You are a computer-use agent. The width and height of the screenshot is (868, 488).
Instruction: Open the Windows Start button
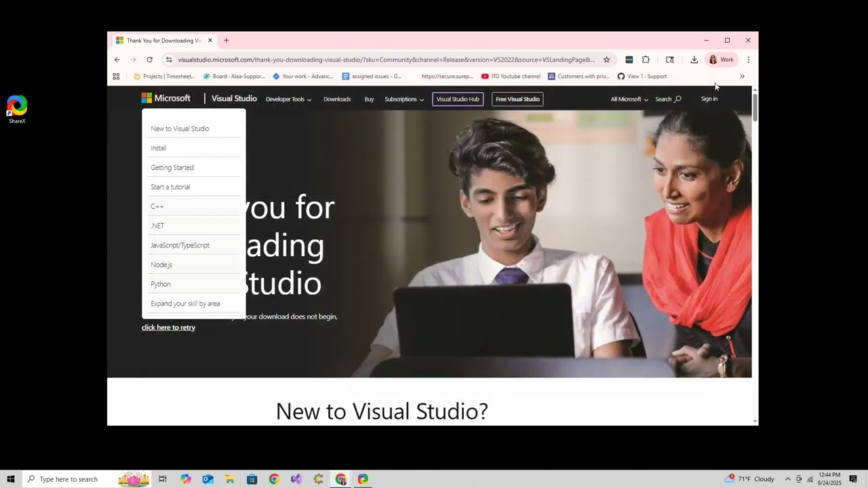point(11,479)
